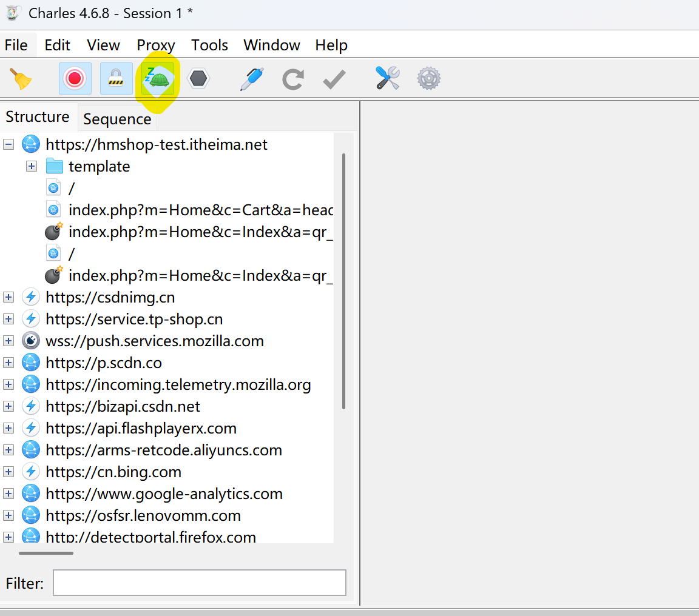Select wss://push.services.mozilla.com row

pyautogui.click(x=155, y=341)
